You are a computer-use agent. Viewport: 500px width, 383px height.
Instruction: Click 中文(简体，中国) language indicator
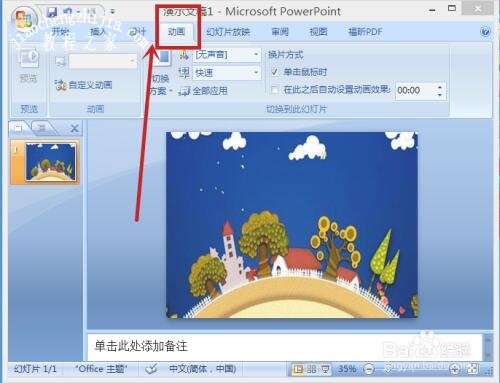pyautogui.click(x=203, y=369)
